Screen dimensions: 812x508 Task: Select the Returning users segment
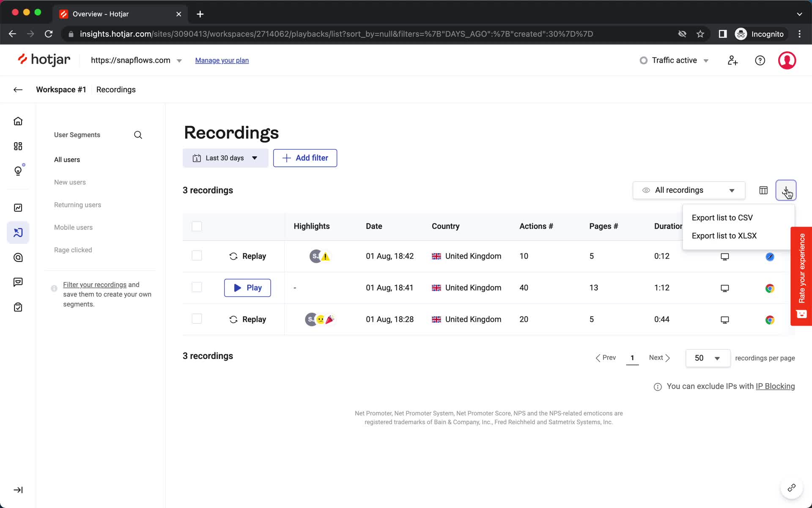coord(77,205)
